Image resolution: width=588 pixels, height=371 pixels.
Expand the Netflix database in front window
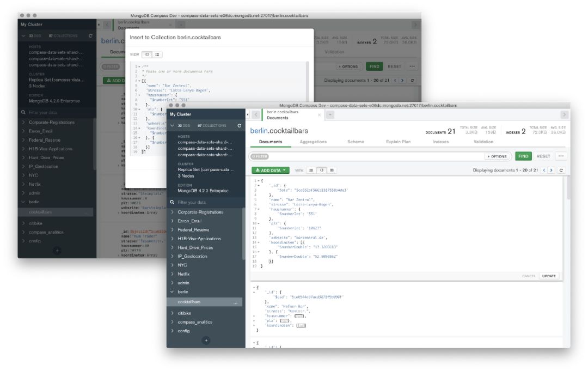(172, 274)
